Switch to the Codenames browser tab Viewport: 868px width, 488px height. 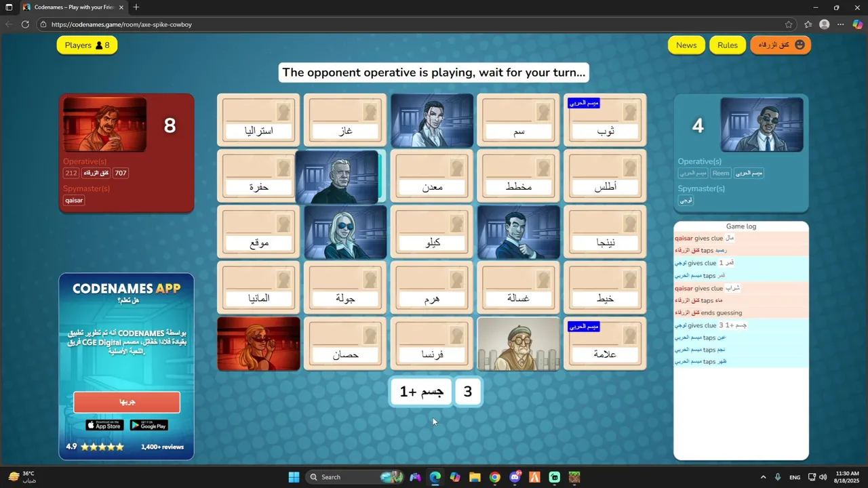[x=73, y=7]
